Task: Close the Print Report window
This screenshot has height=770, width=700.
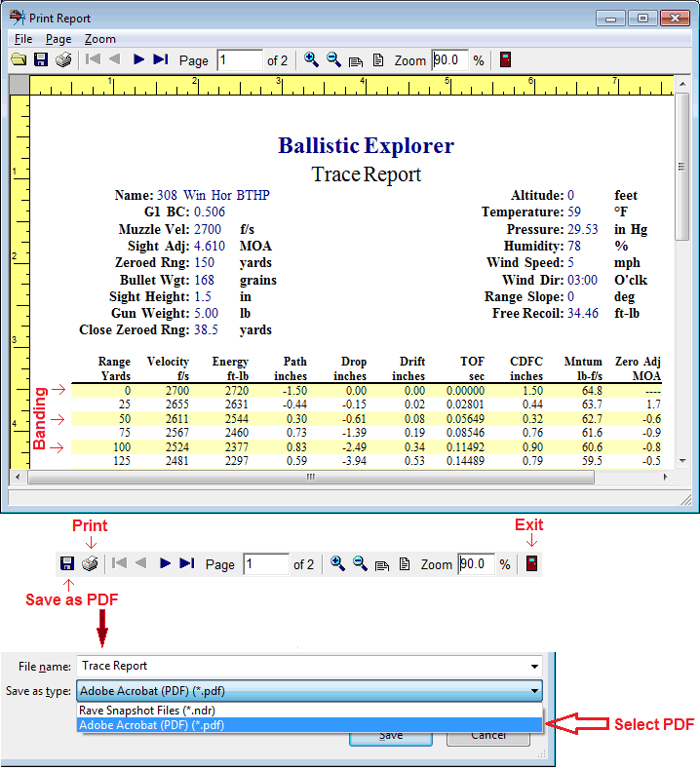Action: click(x=675, y=19)
